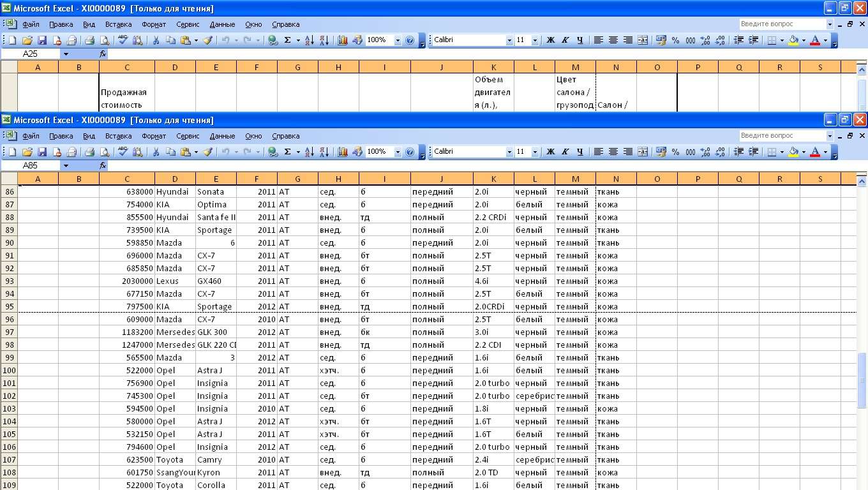
Task: Open Вставка menu in front window
Action: (x=118, y=136)
